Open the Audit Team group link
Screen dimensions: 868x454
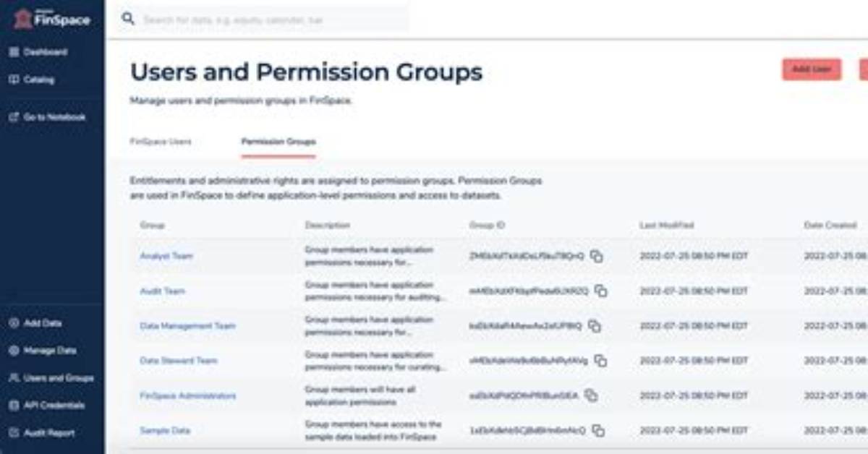[x=163, y=291]
